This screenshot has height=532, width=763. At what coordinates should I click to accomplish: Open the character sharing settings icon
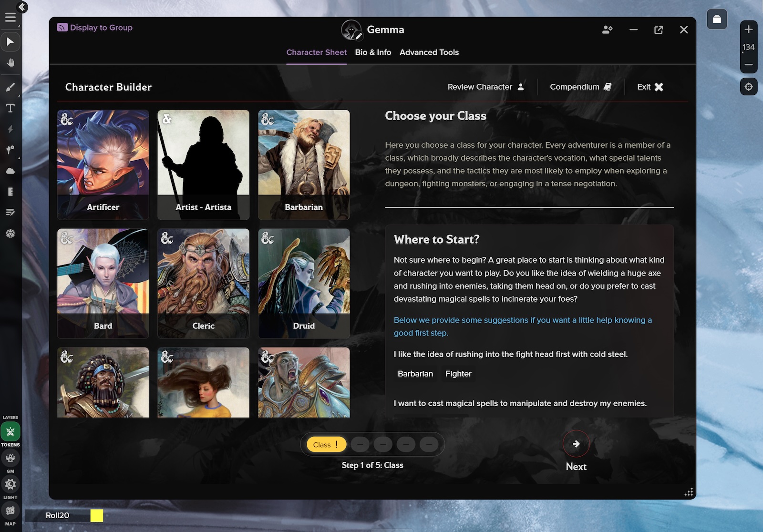click(x=607, y=30)
